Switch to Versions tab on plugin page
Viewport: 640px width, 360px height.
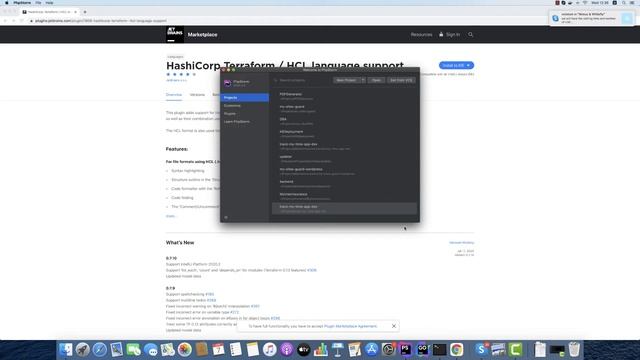[197, 95]
